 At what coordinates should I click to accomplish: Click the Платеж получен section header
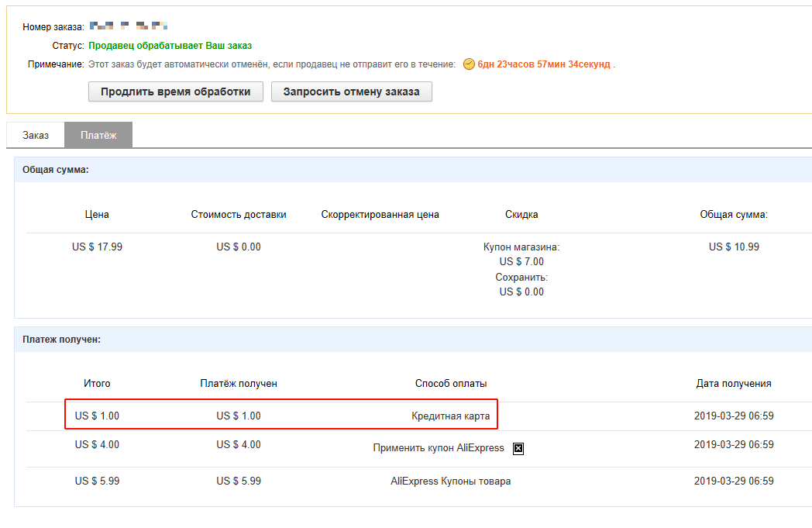[x=61, y=340]
